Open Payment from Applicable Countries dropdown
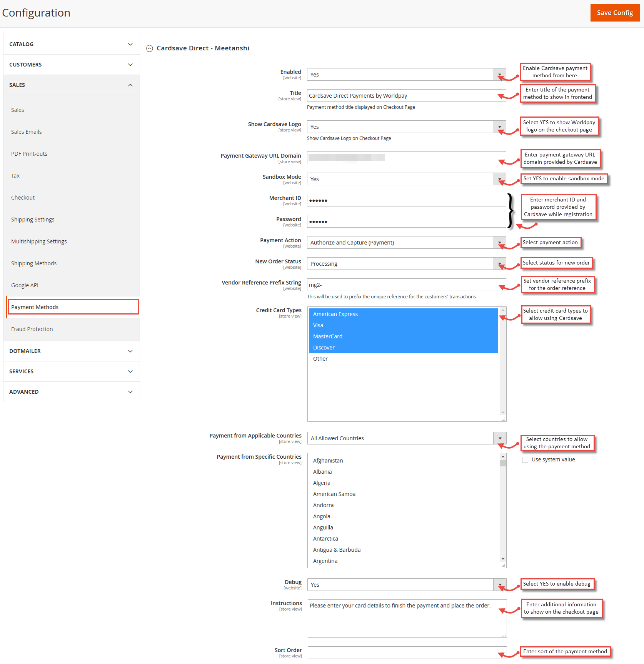 point(407,438)
